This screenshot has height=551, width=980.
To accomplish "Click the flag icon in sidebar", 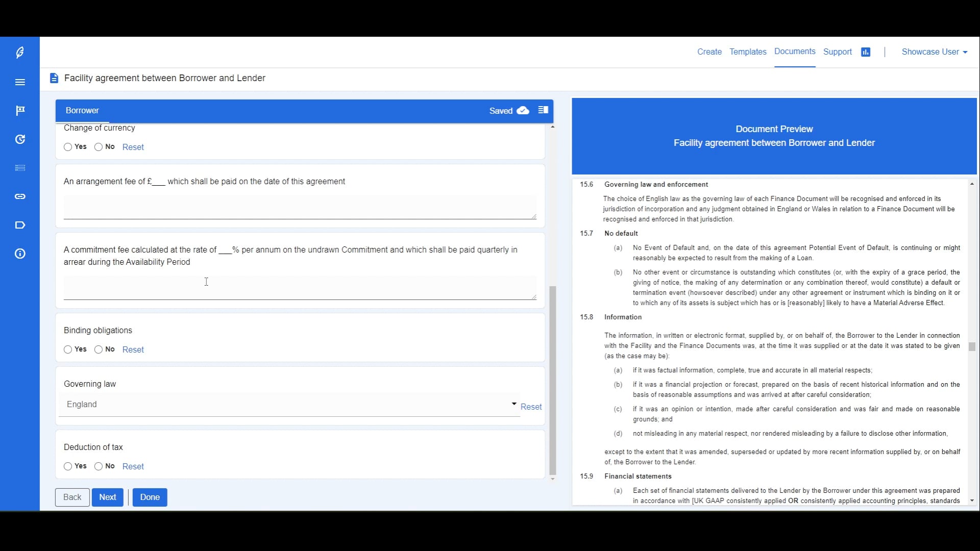I will (x=20, y=111).
